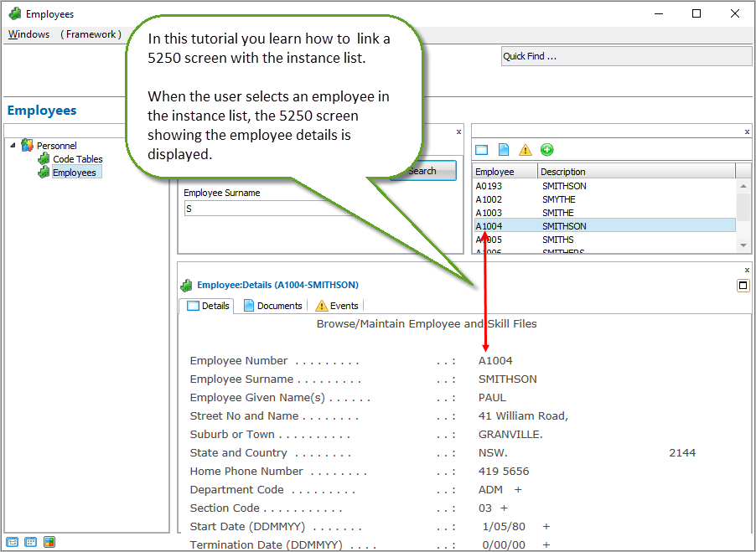
Task: Maximize the Employees window
Action: point(696,13)
